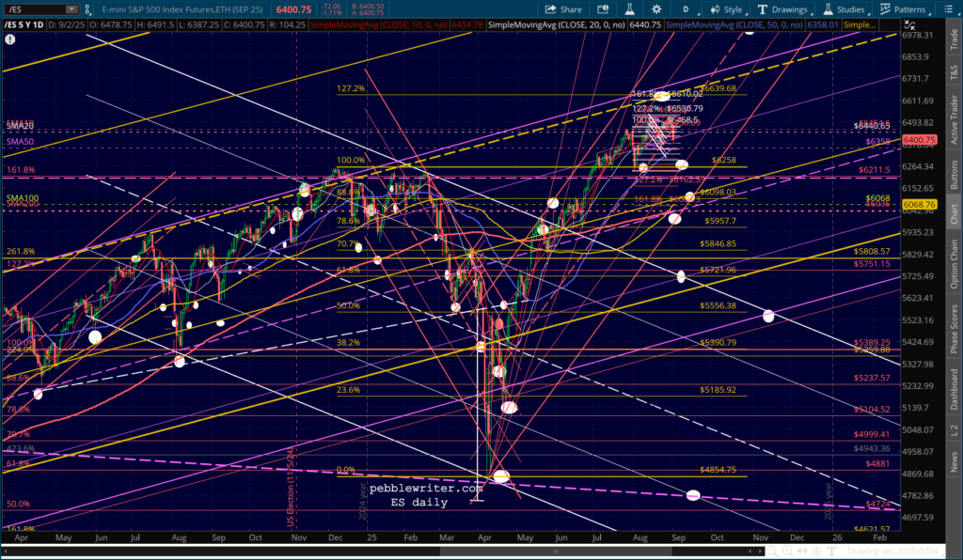This screenshot has height=560, width=963.
Task: Select the text T drawing tool
Action: pyautogui.click(x=832, y=552)
